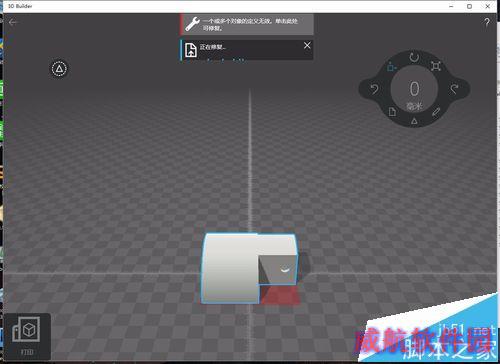Click the file upload icon in repairing notification
500x364 pixels.
(x=191, y=50)
